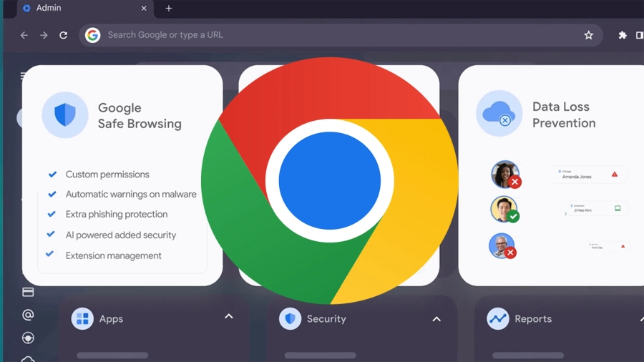644x362 pixels.
Task: Click the Safe Browsing shield icon
Action: pos(65,114)
